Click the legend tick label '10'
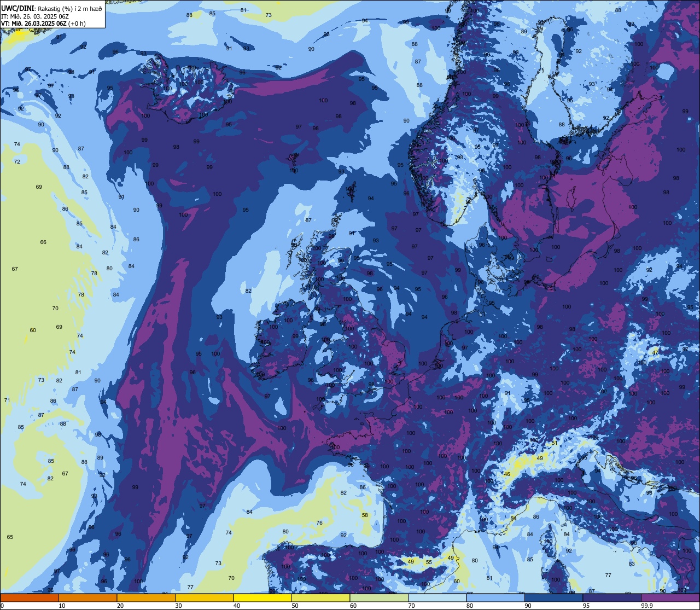Image resolution: width=700 pixels, height=610 pixels. (x=62, y=606)
